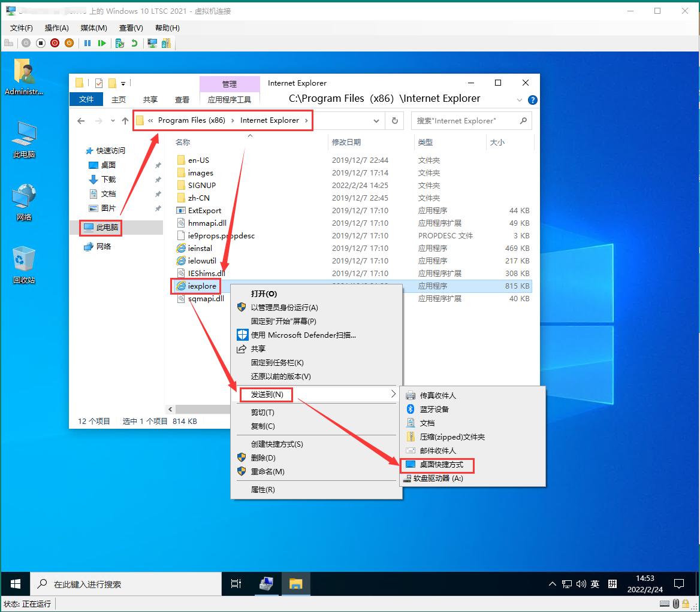
Task: Expand the Explorer ribbon with the chevron
Action: (x=519, y=100)
